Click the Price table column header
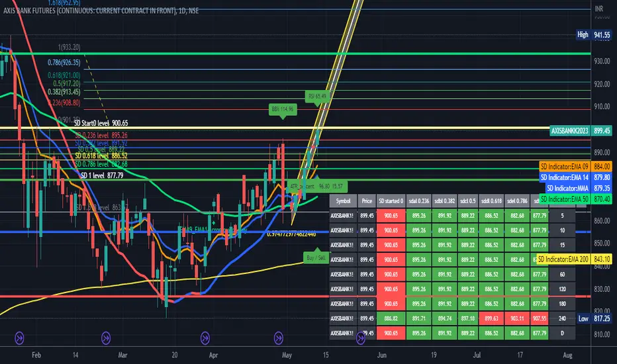Image resolution: width=617 pixels, height=364 pixels. point(367,201)
